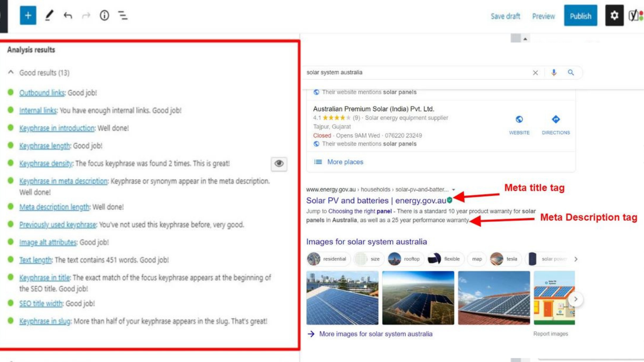Clear the search box with the X icon
Screen dimensions: 644x362
535,72
